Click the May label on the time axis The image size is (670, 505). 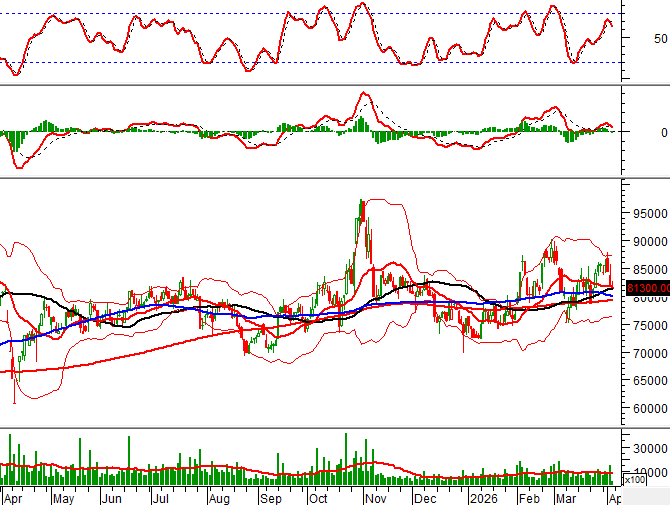[x=62, y=497]
